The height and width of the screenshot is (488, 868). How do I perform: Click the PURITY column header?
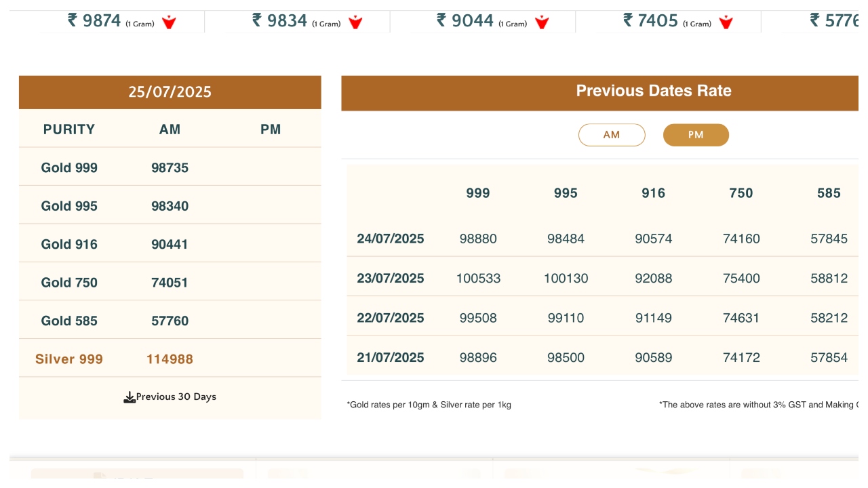click(69, 129)
